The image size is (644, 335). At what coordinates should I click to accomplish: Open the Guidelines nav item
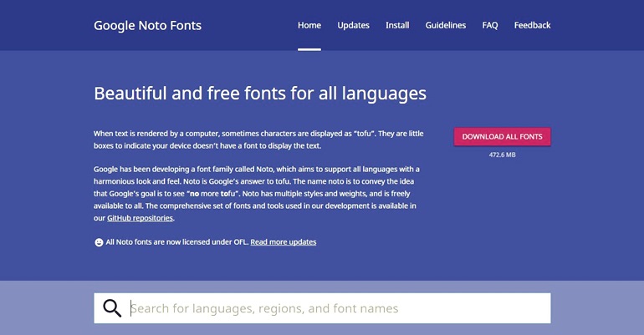pos(446,25)
